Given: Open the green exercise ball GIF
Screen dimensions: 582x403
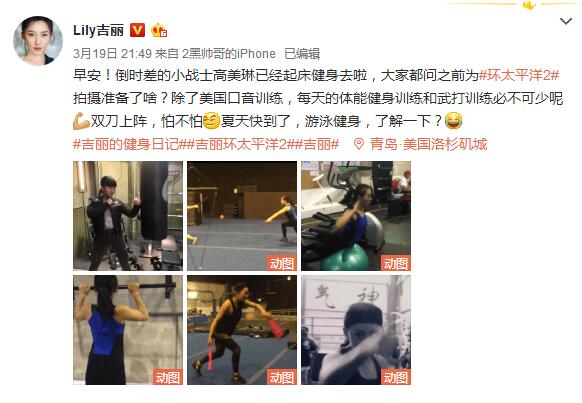Looking at the screenshot, I should tap(356, 216).
